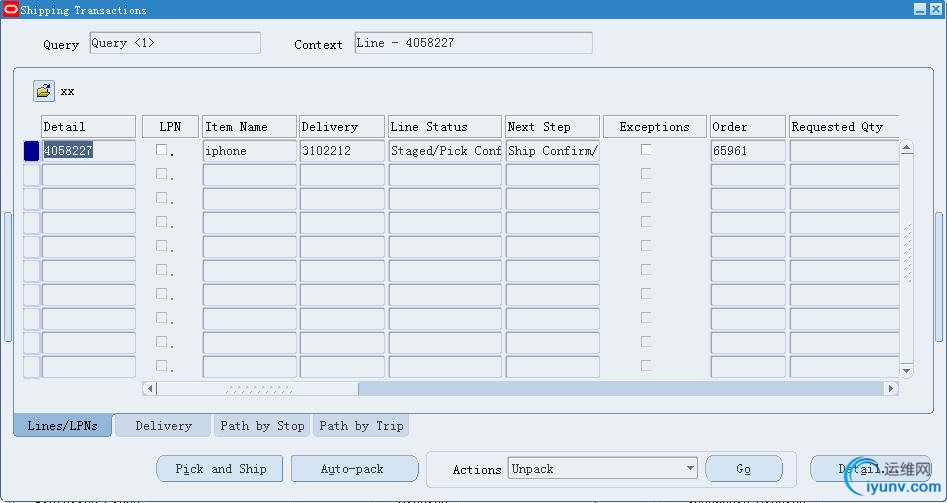Click the Go button
Screen dimensions: 947x503
pos(743,469)
